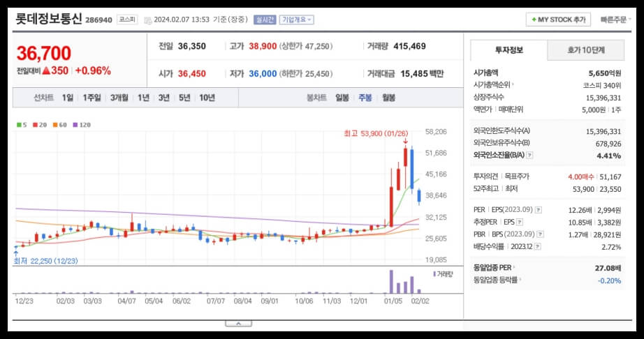Click 거래량 value 415,469
644x339 pixels.
tap(409, 46)
